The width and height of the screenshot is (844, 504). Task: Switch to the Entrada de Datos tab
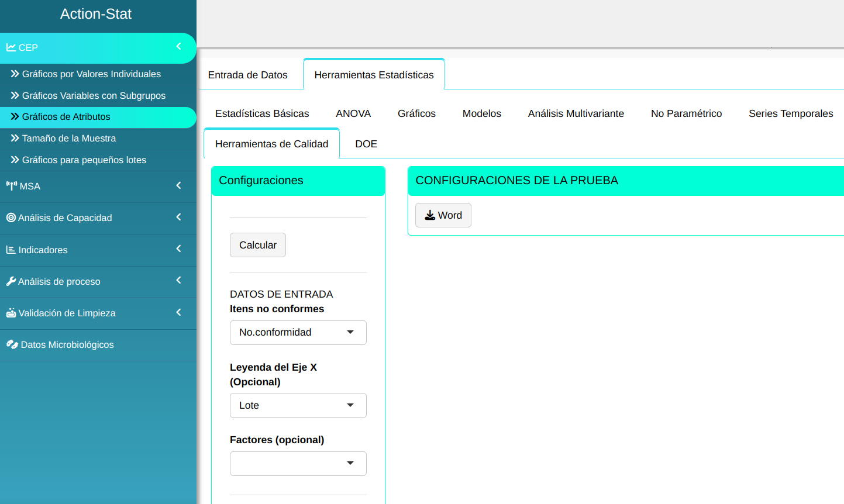coord(248,75)
